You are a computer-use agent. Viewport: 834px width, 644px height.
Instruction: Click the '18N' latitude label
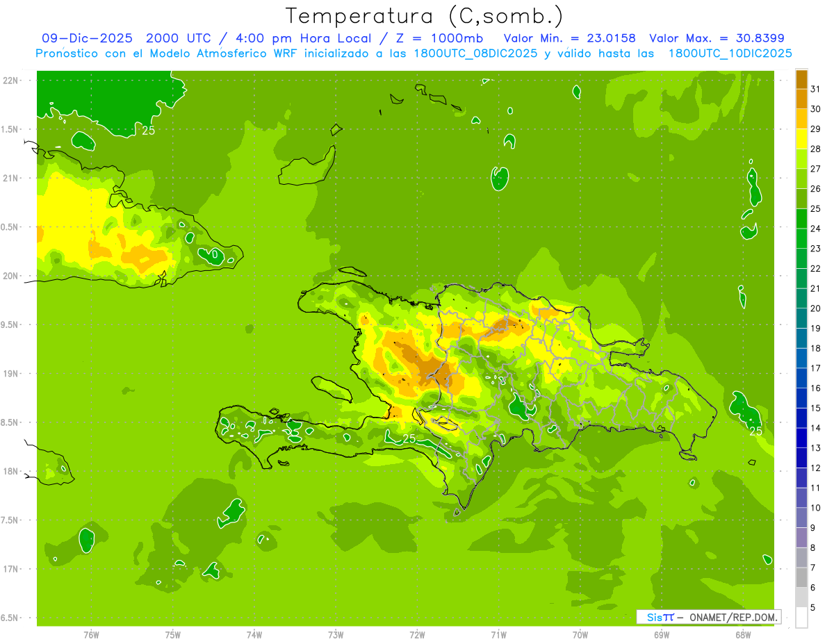(x=10, y=471)
